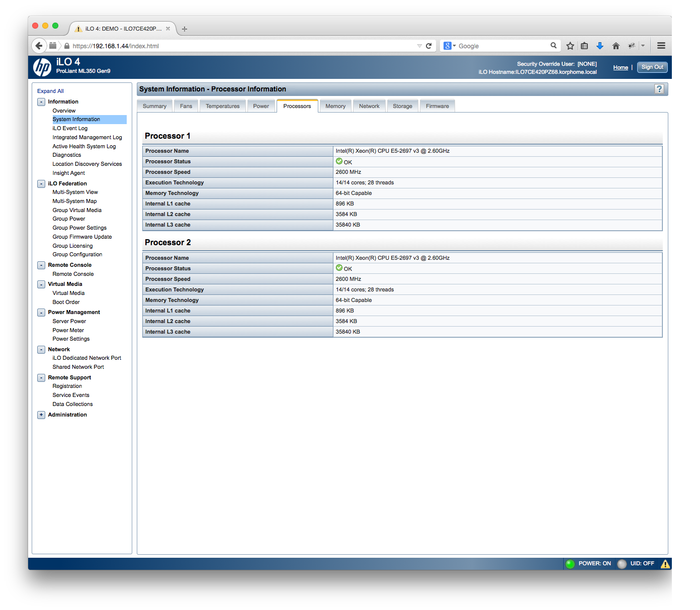
Task: Open Group Firmware Update
Action: click(x=82, y=237)
